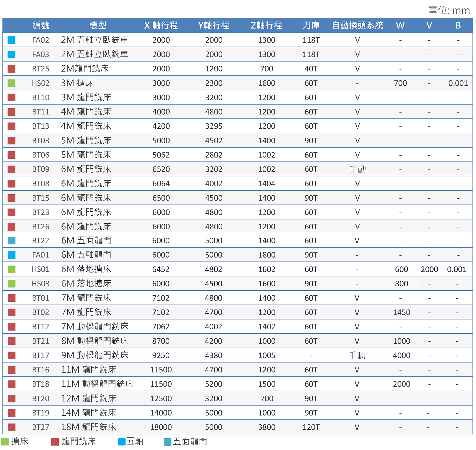
Task: Click the red swatch beside BT27
Action: (x=11, y=427)
